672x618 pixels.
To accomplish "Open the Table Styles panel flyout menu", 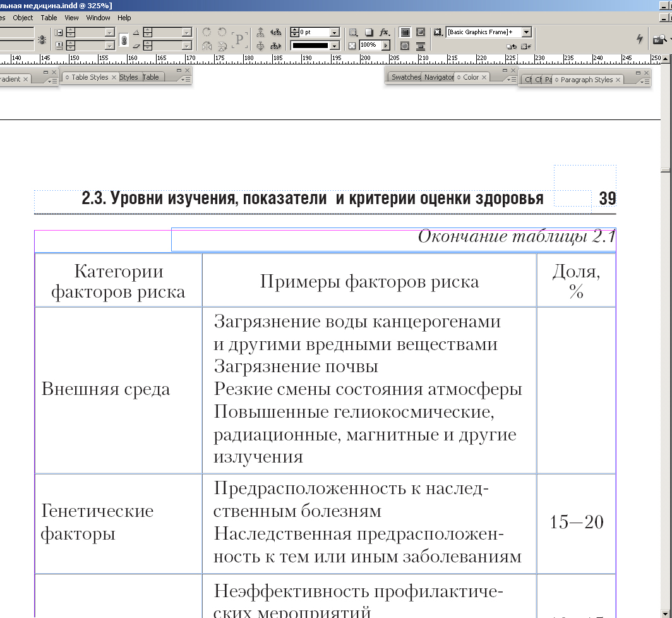I will pyautogui.click(x=185, y=80).
